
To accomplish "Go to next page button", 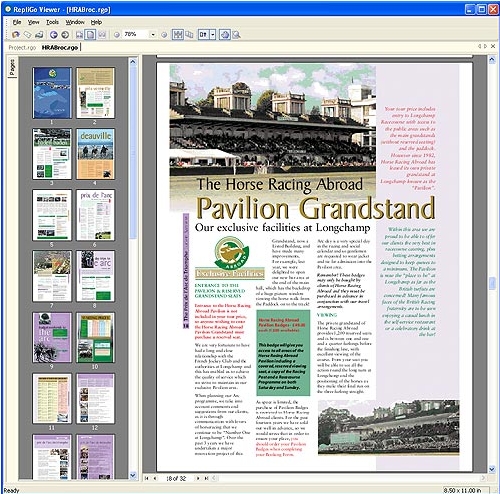I will [198, 478].
